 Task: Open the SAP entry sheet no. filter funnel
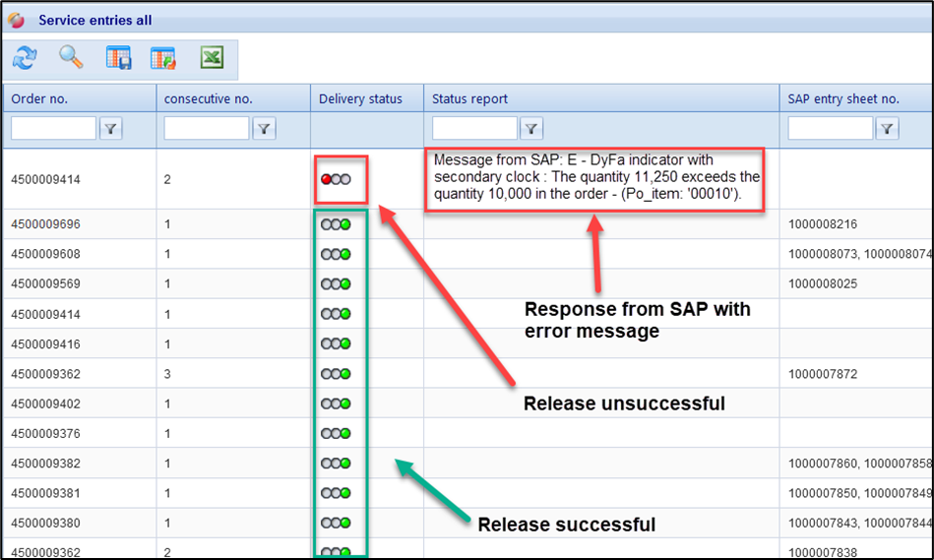pos(887,128)
